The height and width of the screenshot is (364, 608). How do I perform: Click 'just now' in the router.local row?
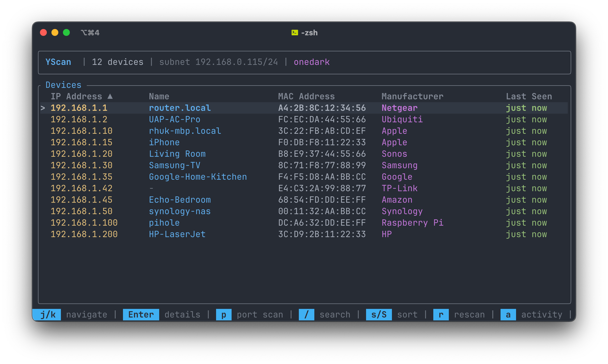(526, 108)
